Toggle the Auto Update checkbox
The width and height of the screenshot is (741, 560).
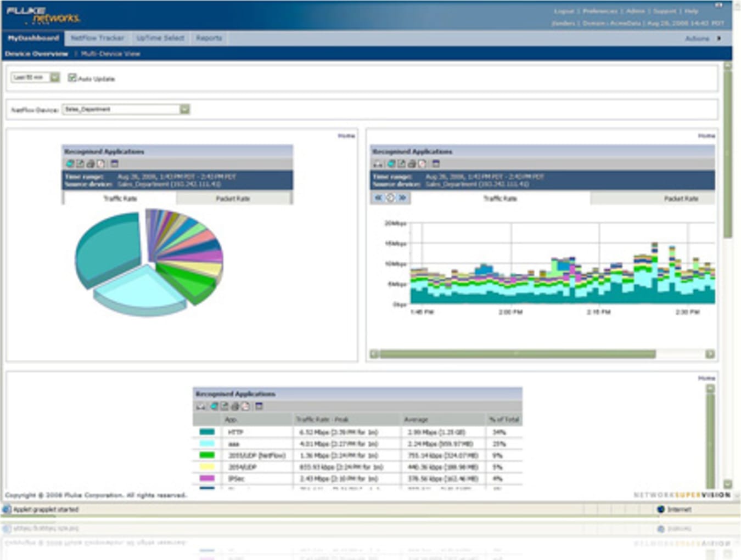click(x=72, y=78)
